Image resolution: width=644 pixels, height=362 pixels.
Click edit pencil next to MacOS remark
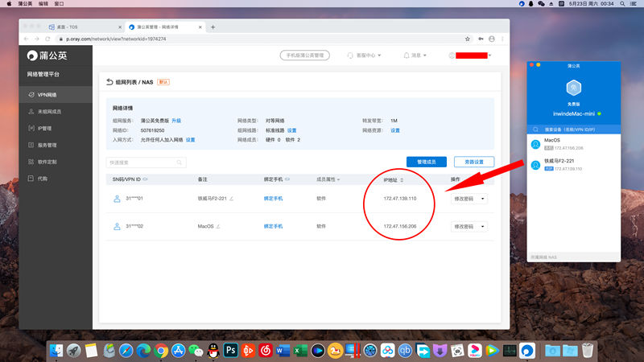click(x=218, y=226)
